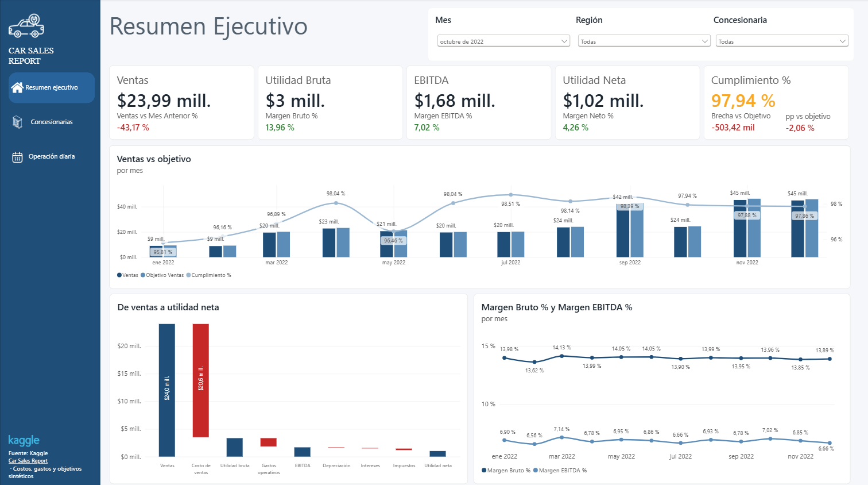Click the car sales report logo icon

pos(26,26)
